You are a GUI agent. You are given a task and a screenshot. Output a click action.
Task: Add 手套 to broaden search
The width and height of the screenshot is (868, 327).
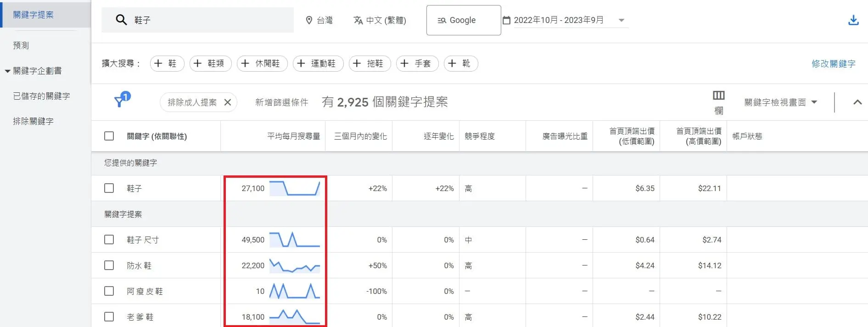pos(417,63)
